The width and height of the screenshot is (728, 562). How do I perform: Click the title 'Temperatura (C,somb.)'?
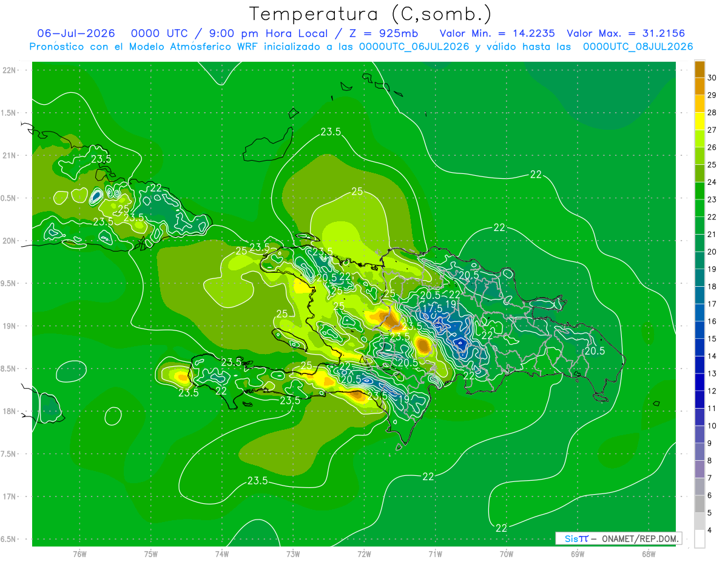[x=370, y=14]
